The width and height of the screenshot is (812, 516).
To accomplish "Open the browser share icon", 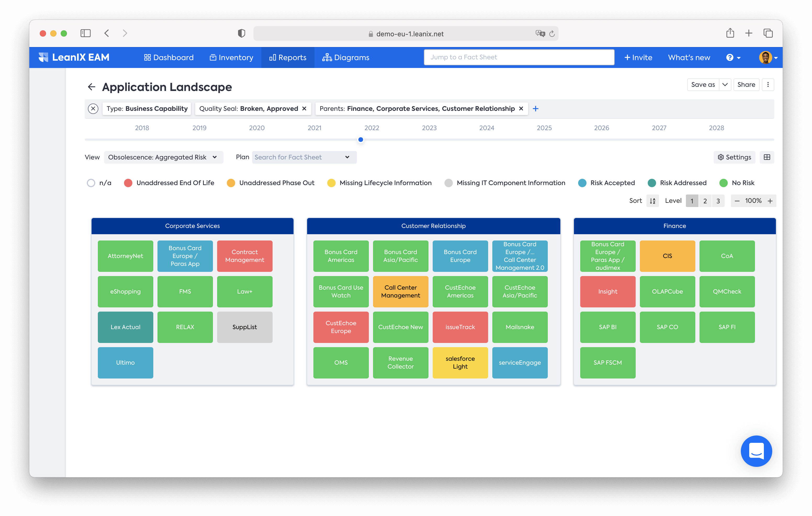I will tap(730, 33).
